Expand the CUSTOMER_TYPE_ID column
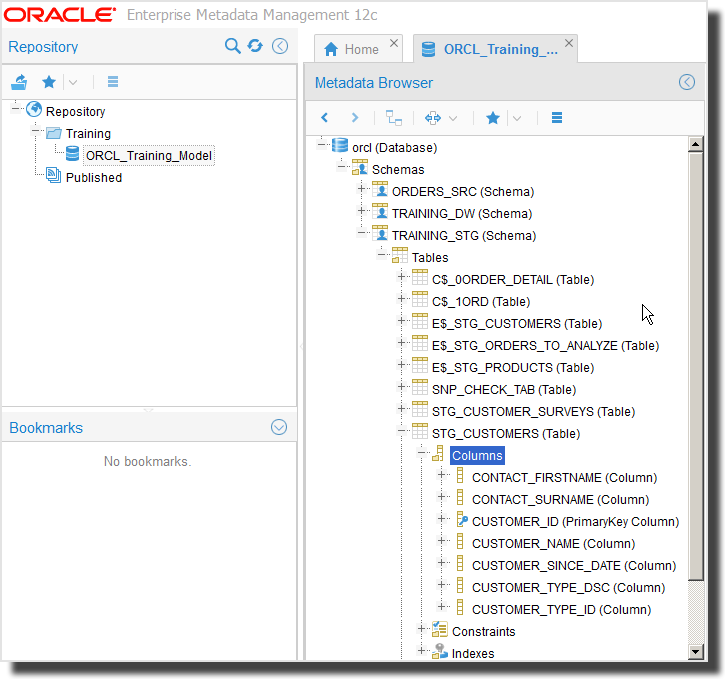725x679 pixels. pyautogui.click(x=441, y=607)
